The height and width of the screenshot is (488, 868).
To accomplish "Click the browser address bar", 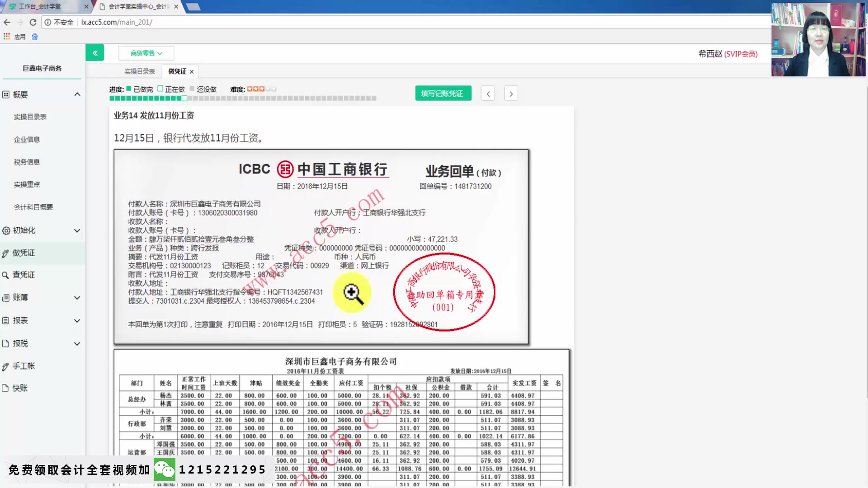I will click(x=226, y=22).
